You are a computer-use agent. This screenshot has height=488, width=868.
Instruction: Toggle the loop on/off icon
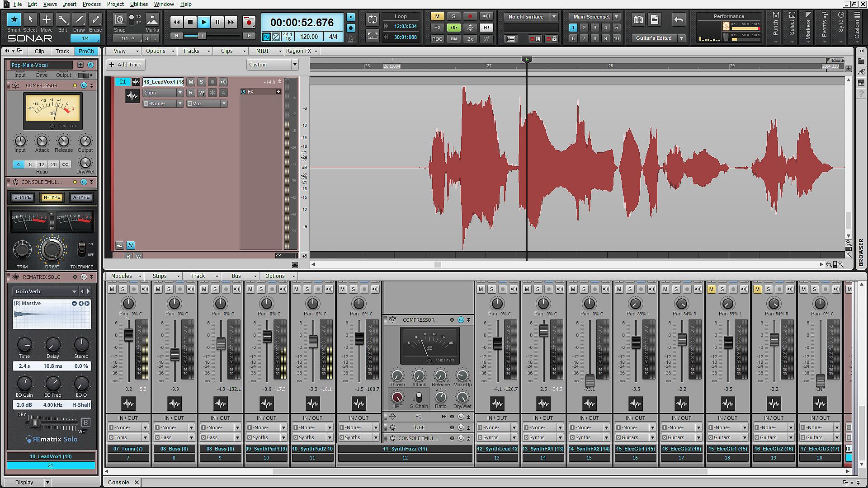(372, 19)
